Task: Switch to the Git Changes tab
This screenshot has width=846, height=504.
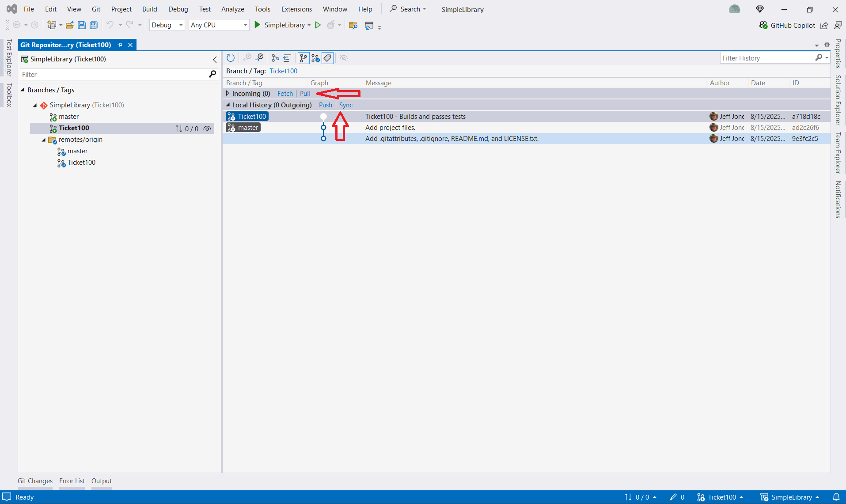Action: [35, 481]
